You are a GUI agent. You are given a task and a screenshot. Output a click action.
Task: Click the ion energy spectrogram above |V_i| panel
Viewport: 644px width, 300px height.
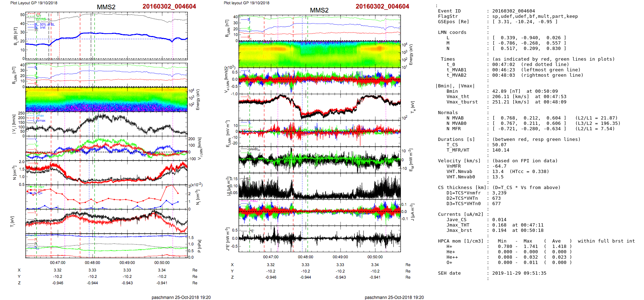106,99
